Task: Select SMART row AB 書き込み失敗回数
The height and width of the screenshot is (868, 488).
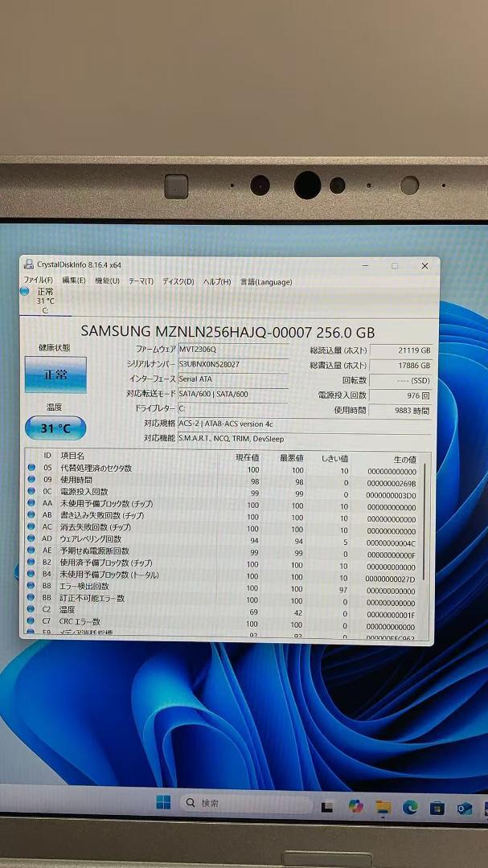Action: pyautogui.click(x=225, y=517)
